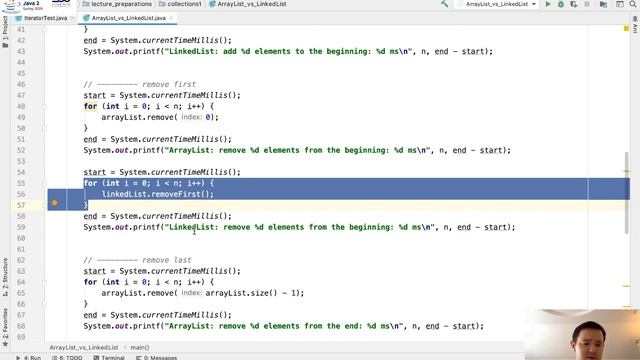Collapse the for loop at line 48
The height and width of the screenshot is (360, 640).
(x=44, y=107)
